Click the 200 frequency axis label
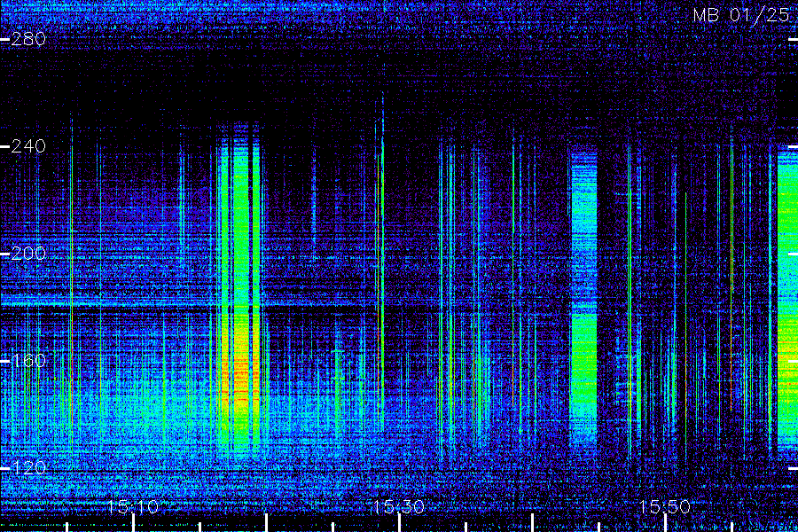Viewport: 798px width, 532px height. [x=28, y=254]
